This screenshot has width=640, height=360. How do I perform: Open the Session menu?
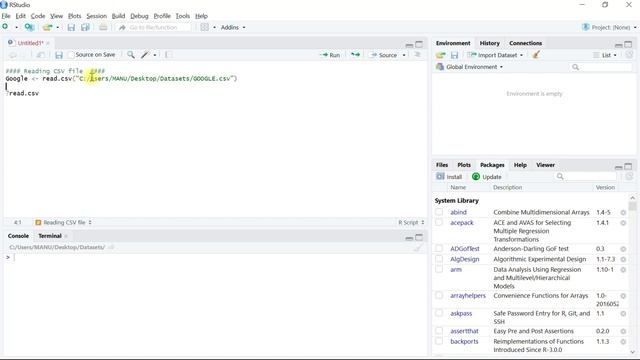tap(96, 16)
